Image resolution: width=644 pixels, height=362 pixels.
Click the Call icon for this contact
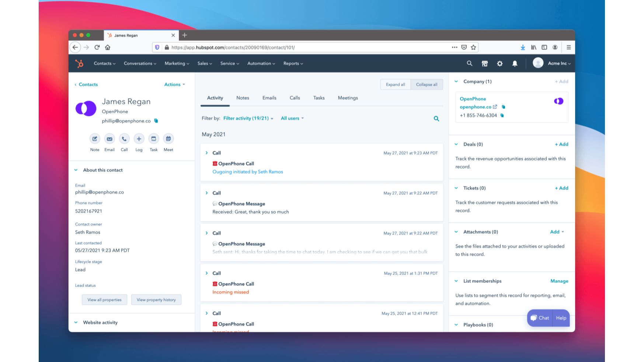(x=124, y=138)
